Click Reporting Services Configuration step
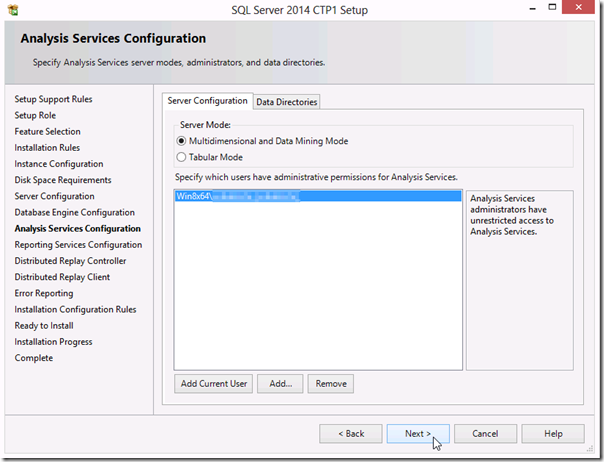 tap(78, 245)
